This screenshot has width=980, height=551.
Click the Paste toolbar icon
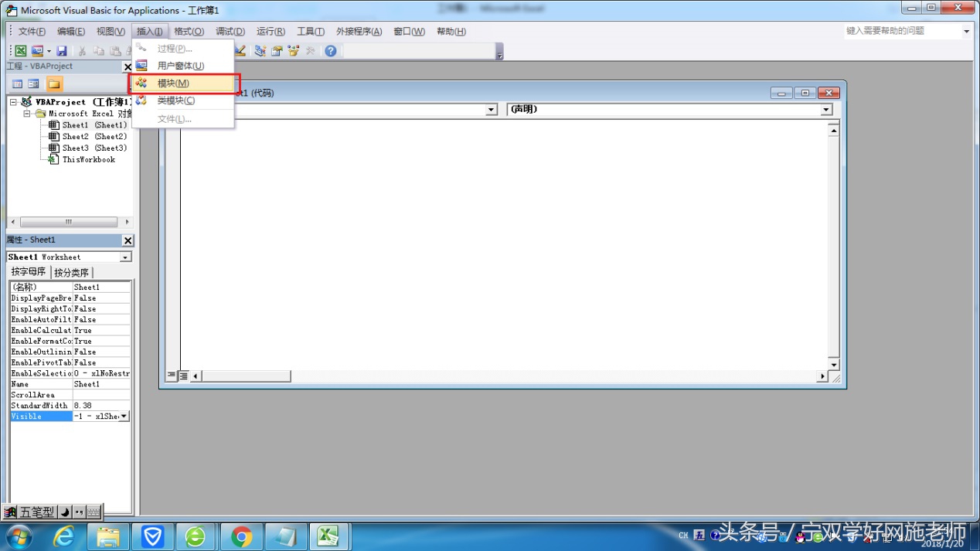(x=114, y=51)
